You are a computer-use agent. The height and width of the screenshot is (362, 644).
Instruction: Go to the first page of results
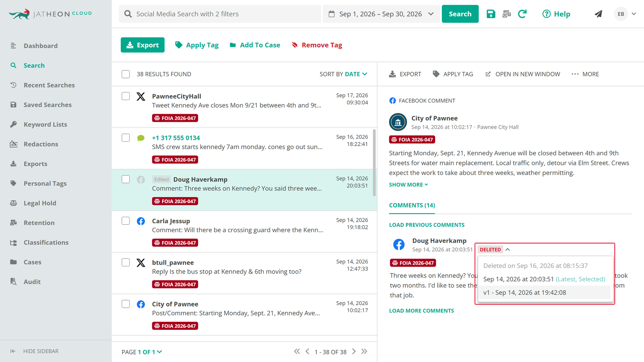pyautogui.click(x=297, y=352)
